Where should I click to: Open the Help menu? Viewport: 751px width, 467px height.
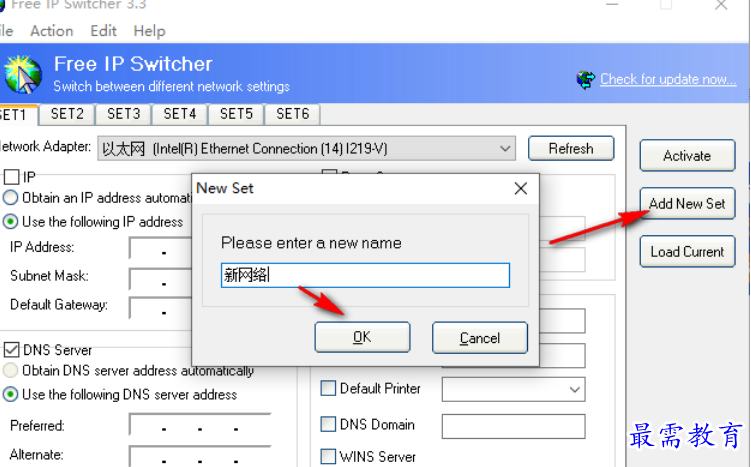[x=149, y=31]
